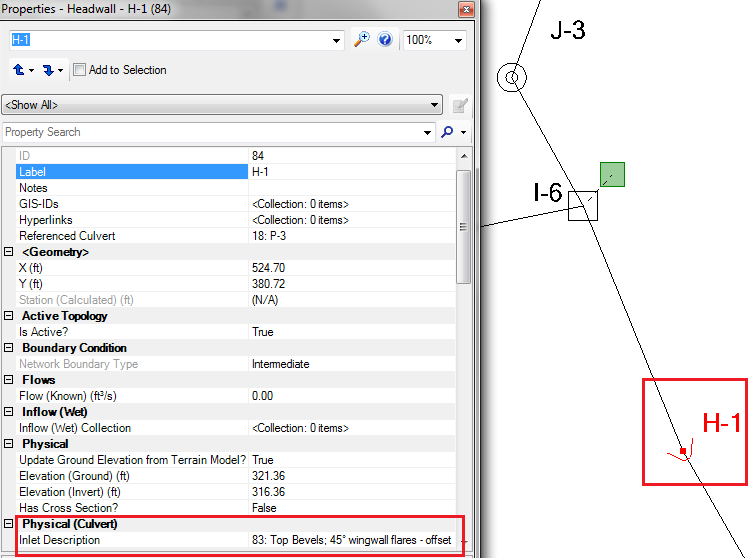Open the H-1 element selector dropdown

[337, 40]
